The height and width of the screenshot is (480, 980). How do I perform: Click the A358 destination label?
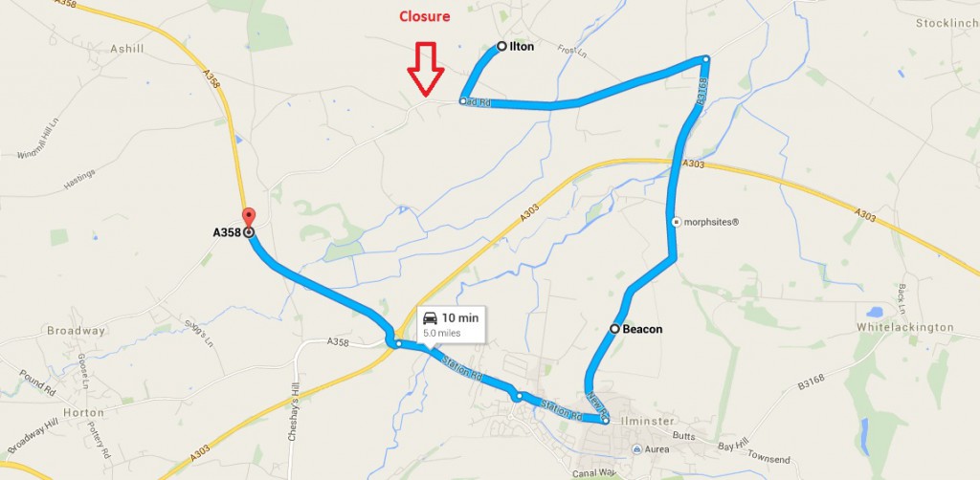(x=226, y=232)
